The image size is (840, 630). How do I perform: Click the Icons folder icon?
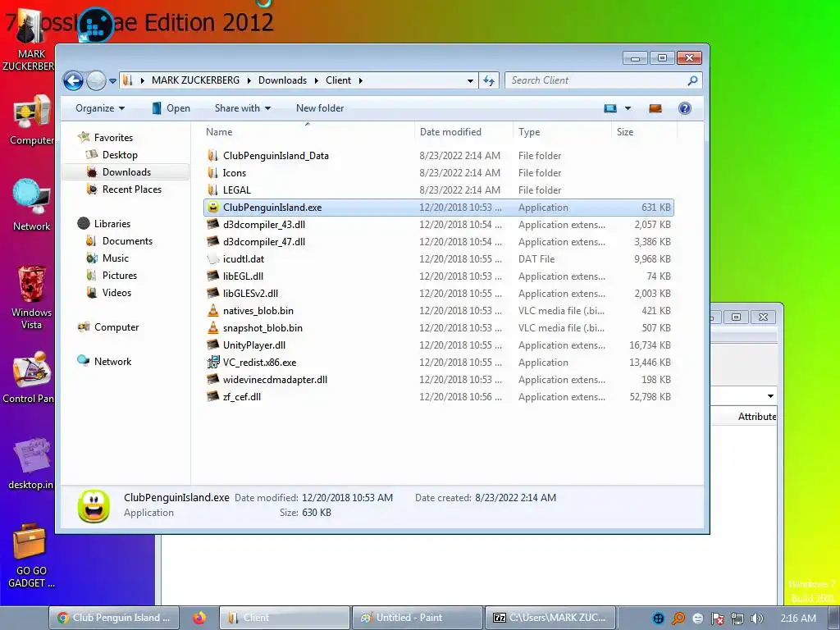212,172
